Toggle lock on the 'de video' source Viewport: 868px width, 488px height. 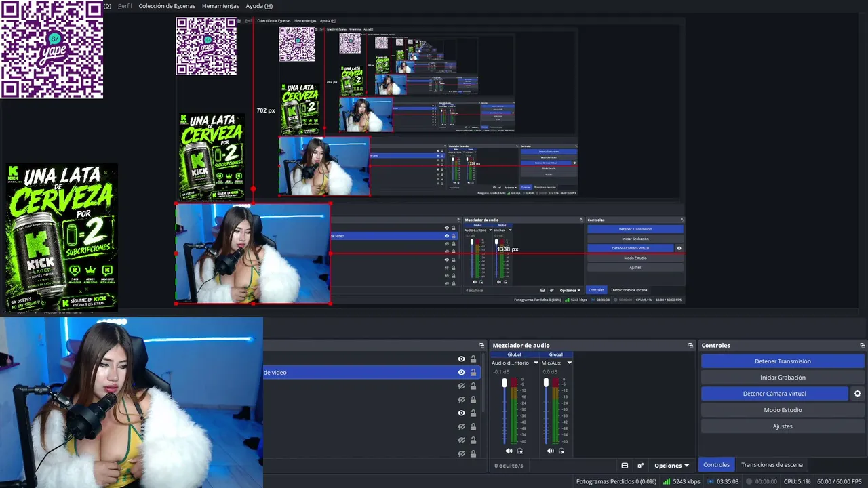coord(473,373)
